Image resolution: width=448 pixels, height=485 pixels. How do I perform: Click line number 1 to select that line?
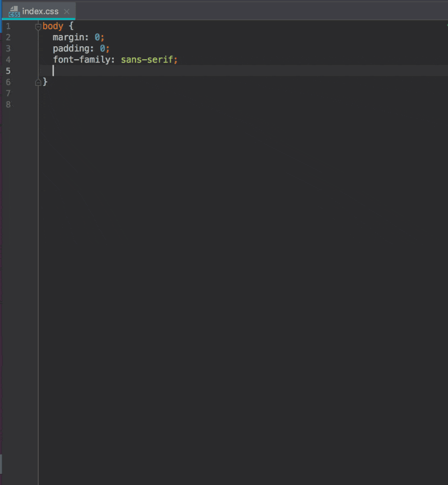pyautogui.click(x=8, y=26)
